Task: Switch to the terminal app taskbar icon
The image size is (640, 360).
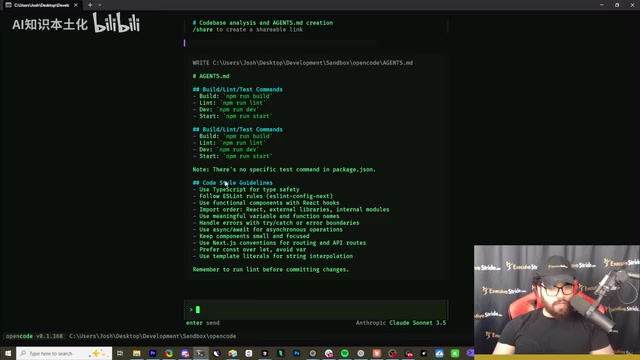Action: pos(200,353)
